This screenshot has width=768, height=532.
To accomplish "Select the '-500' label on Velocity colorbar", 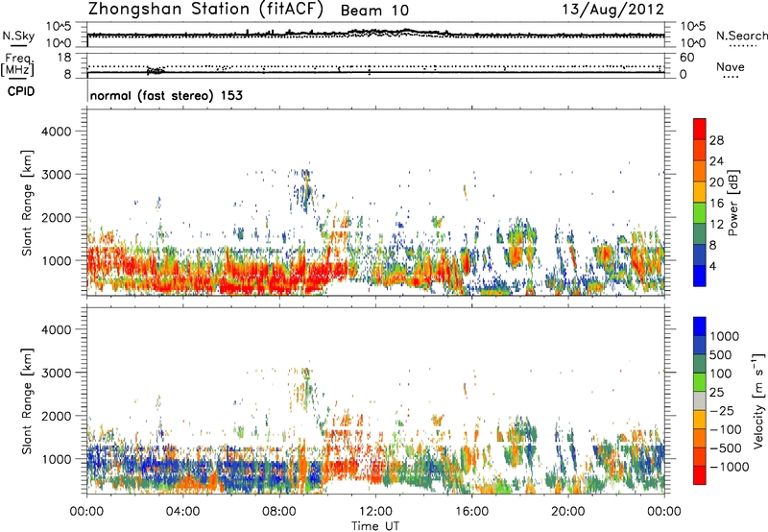I will coord(726,448).
